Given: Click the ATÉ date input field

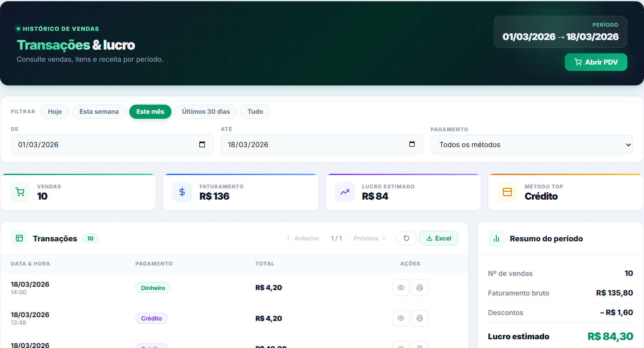Looking at the screenshot, I should [x=313, y=145].
